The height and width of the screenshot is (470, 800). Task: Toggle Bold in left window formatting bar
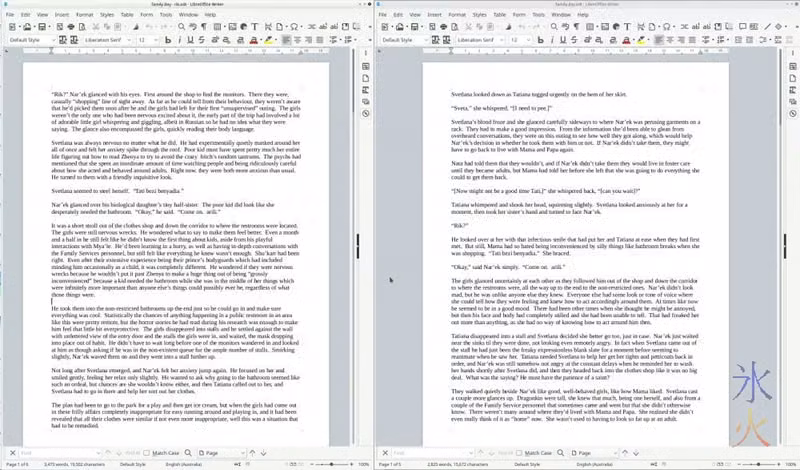168,40
